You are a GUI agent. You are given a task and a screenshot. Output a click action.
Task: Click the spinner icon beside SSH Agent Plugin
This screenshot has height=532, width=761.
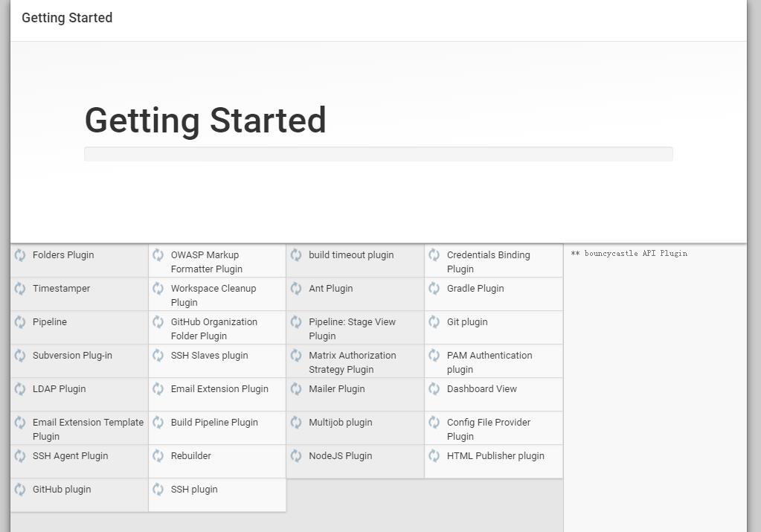(x=20, y=456)
